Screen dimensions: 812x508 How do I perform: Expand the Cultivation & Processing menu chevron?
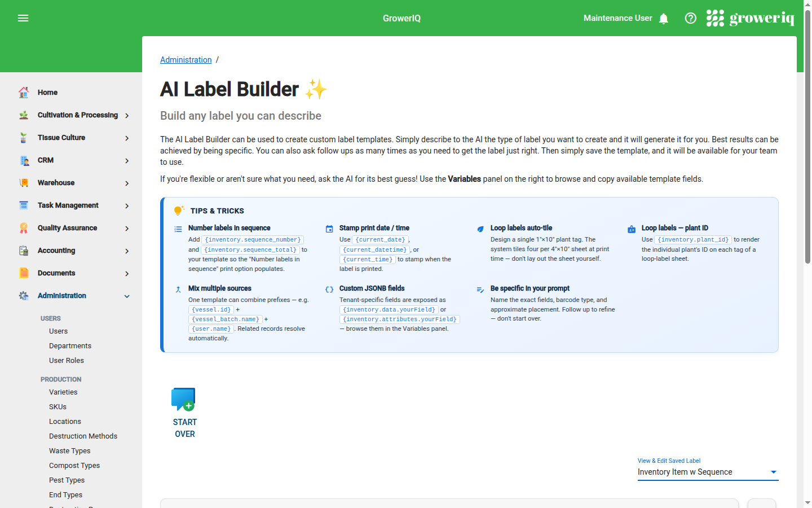[127, 116]
